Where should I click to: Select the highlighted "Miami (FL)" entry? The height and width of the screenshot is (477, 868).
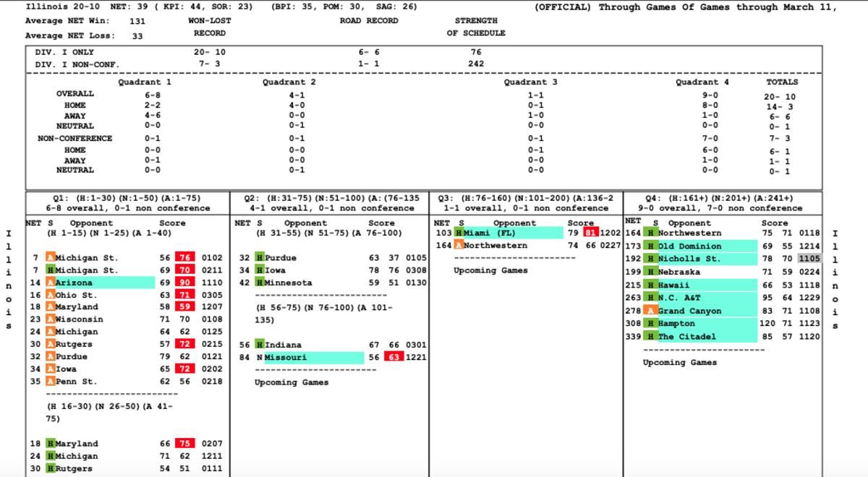(513, 233)
